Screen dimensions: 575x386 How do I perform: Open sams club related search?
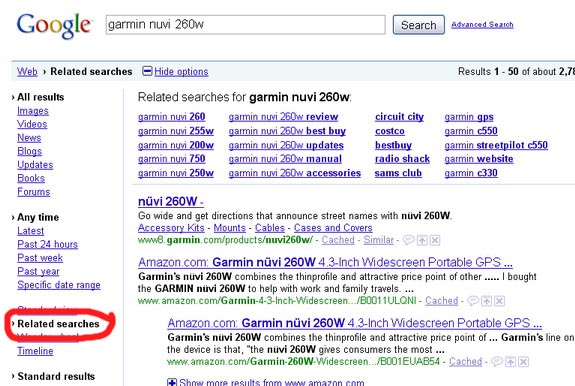pos(398,173)
